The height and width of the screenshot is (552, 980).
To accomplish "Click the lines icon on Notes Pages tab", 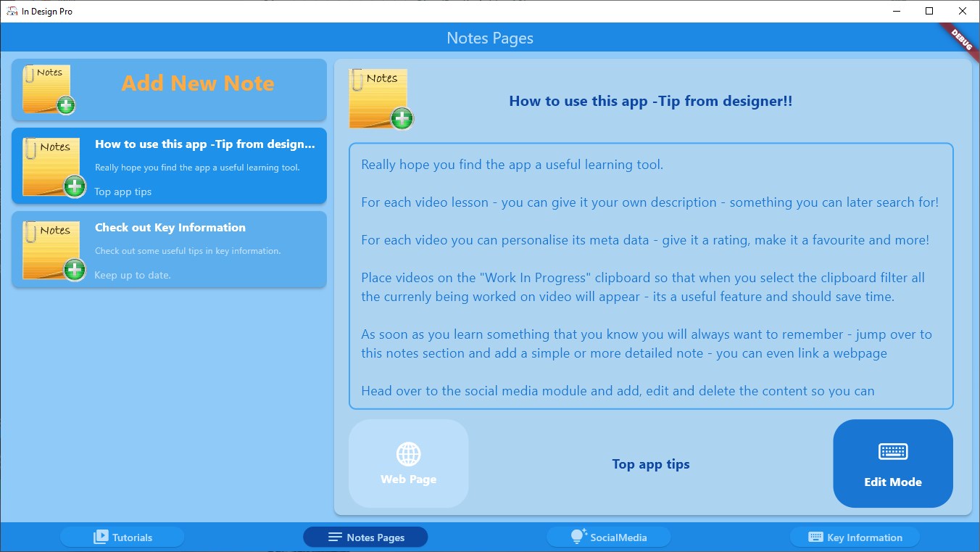I will coord(335,537).
